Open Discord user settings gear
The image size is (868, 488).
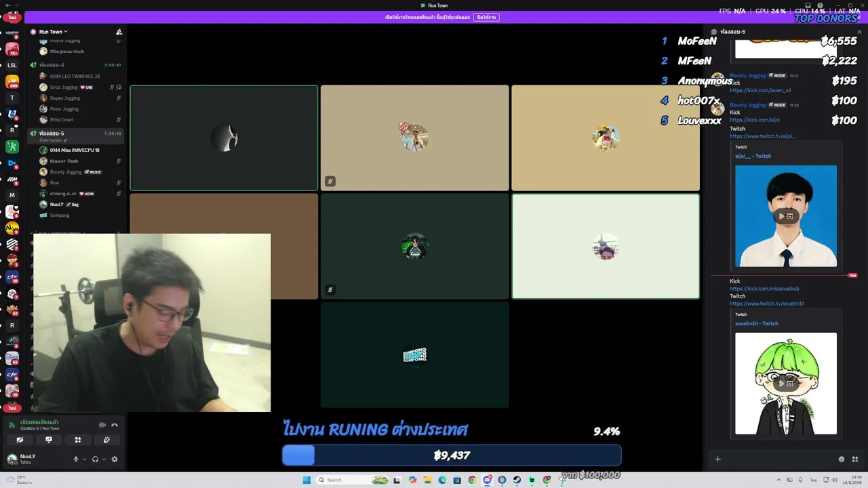[115, 459]
